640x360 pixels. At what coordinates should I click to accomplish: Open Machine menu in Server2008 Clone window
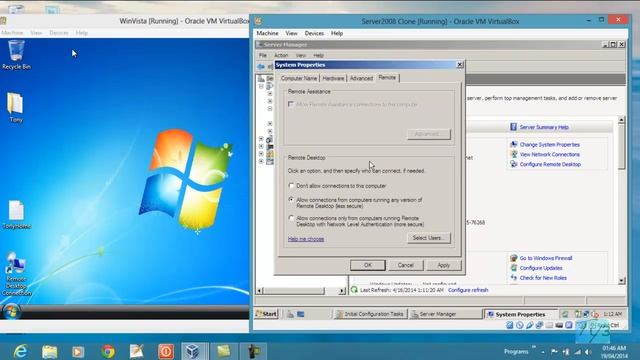[267, 33]
